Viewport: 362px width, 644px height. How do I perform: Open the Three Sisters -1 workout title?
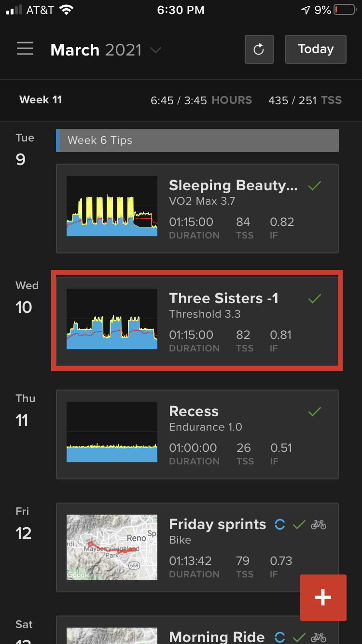click(223, 298)
